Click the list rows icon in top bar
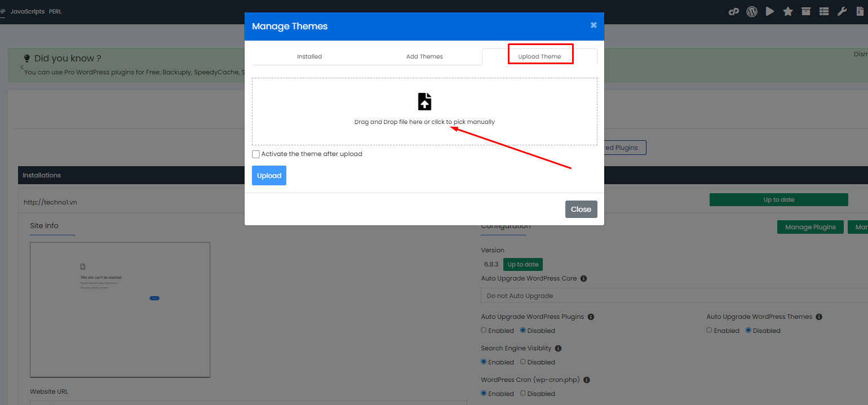This screenshot has width=868, height=405. tap(824, 11)
